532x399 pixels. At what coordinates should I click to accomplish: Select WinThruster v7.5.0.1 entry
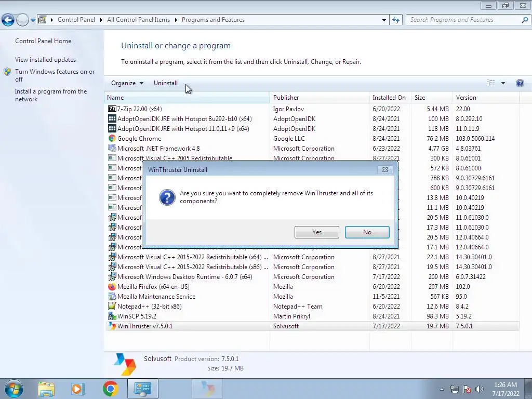point(312,326)
